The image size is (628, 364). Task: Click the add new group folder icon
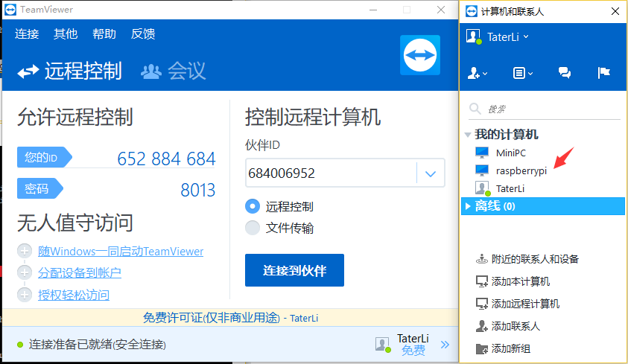(x=481, y=349)
